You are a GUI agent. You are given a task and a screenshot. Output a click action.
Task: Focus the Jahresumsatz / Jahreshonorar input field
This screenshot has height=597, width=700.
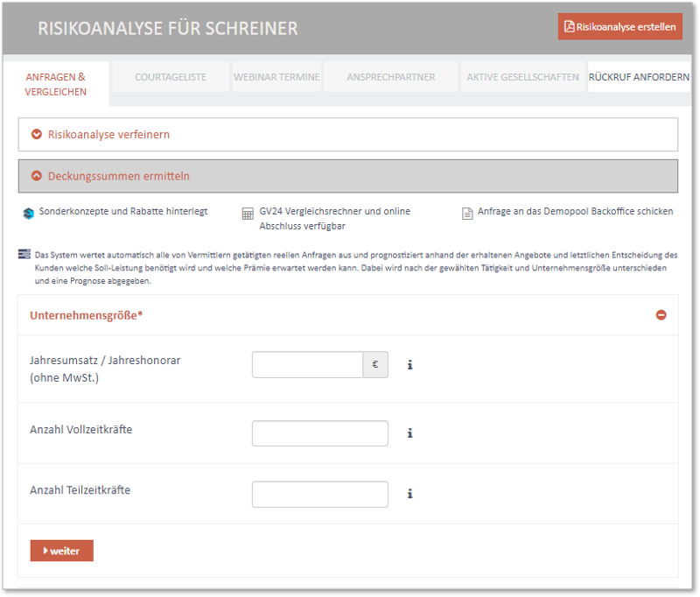click(308, 365)
